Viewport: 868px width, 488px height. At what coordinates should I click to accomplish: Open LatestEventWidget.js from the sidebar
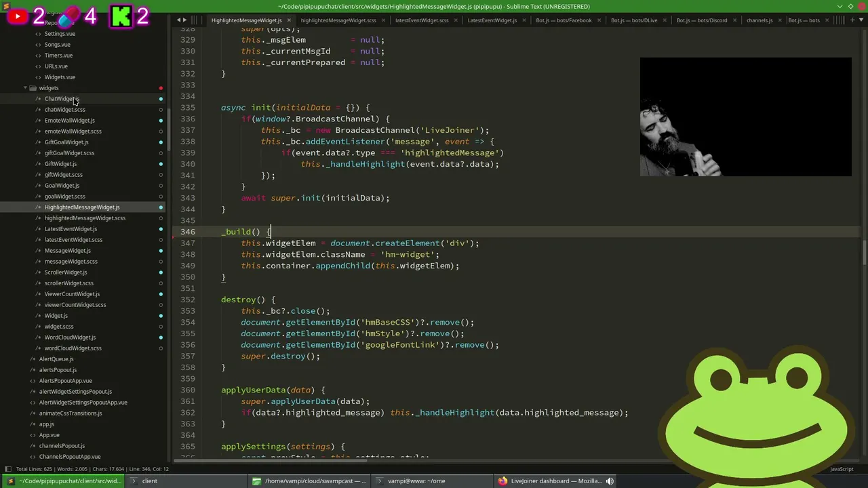pyautogui.click(x=71, y=229)
